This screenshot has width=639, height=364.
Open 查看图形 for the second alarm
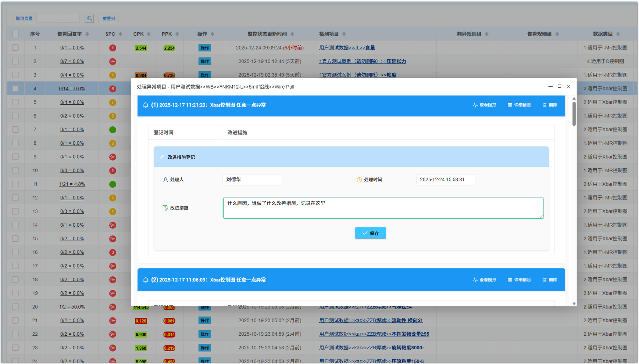pos(484,280)
